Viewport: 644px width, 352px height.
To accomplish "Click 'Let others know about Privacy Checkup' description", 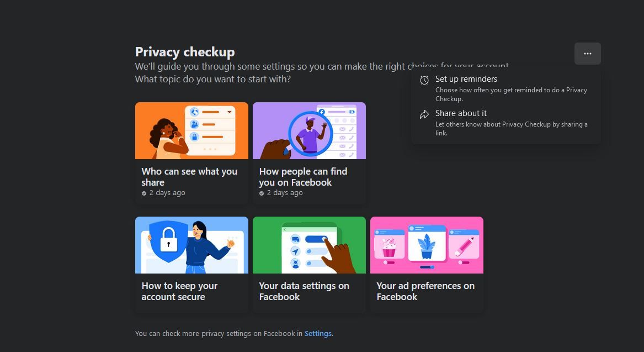I will 512,128.
